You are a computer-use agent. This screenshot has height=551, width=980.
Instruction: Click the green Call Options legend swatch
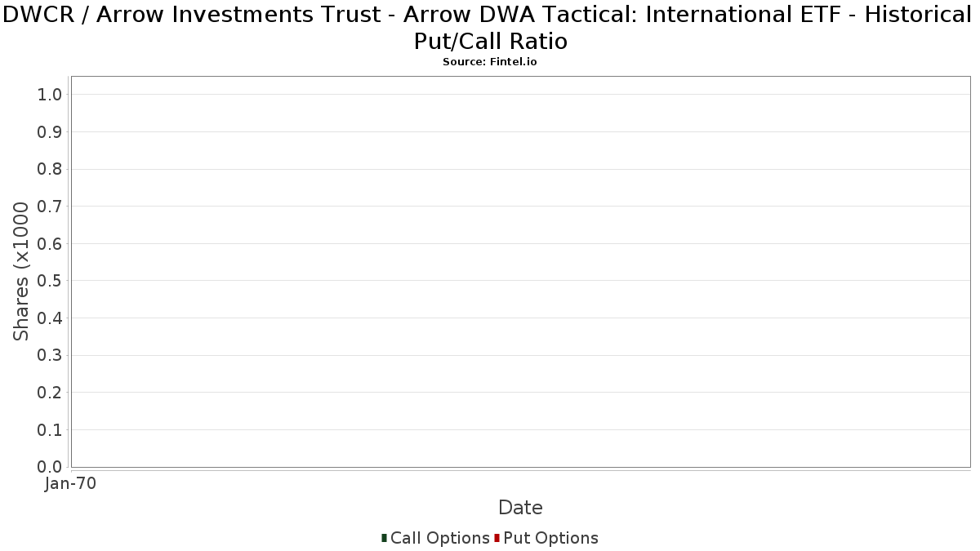tap(384, 538)
